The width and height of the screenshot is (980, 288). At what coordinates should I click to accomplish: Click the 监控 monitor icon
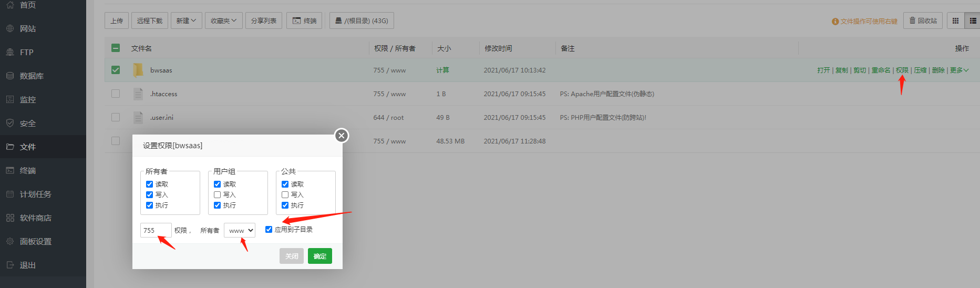click(x=10, y=99)
